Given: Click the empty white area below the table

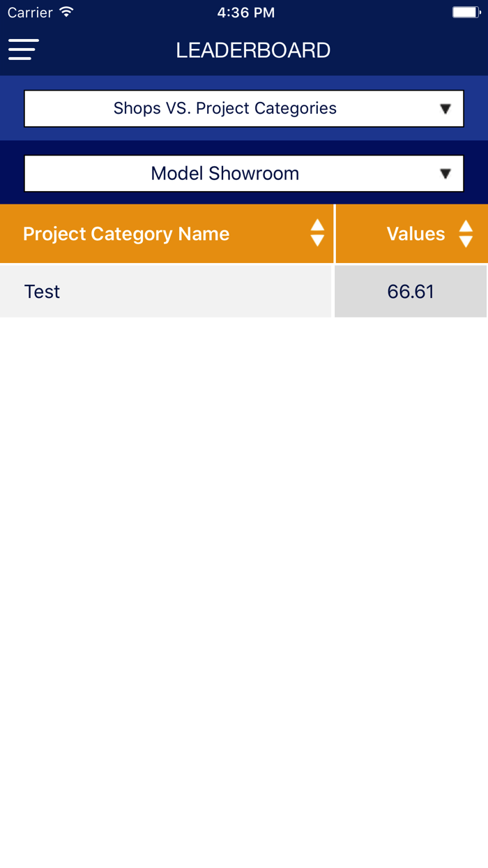Looking at the screenshot, I should 244,558.
